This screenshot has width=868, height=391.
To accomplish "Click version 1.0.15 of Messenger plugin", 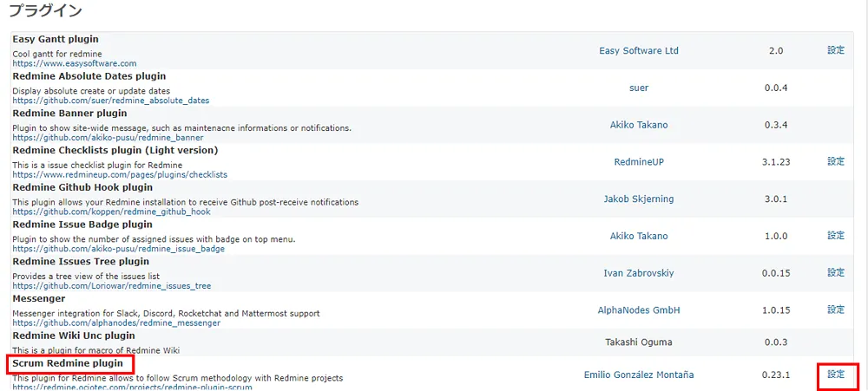I will click(776, 310).
